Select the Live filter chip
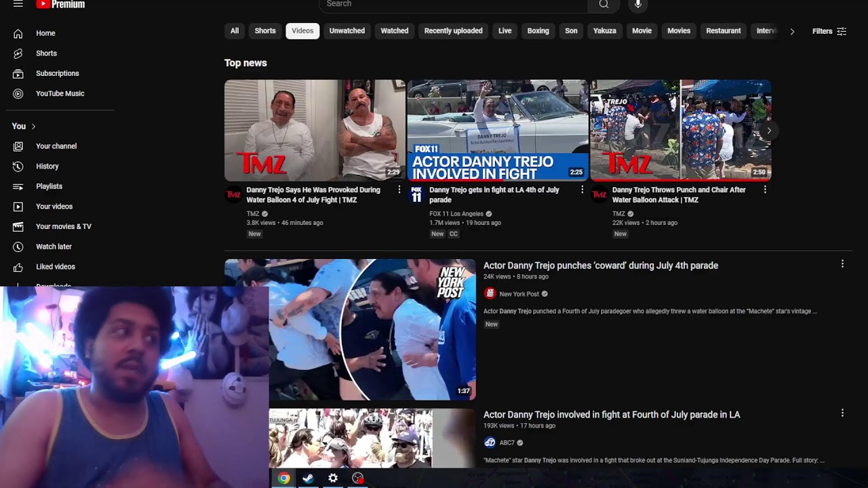868x488 pixels. [x=505, y=31]
